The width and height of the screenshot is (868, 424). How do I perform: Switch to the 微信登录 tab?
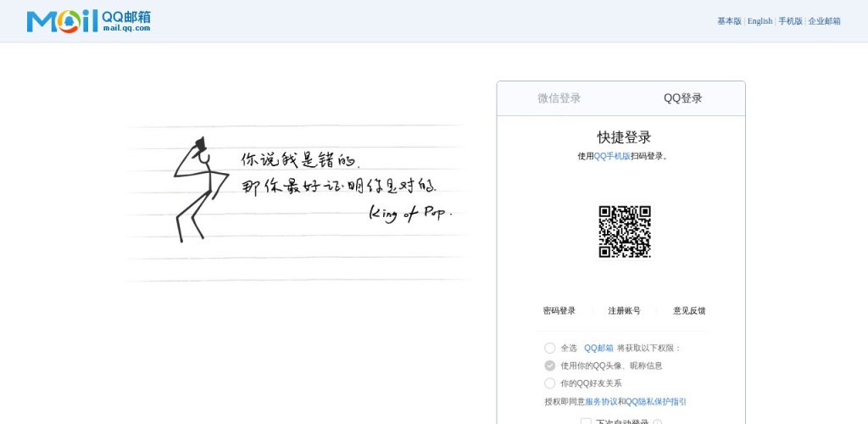tap(559, 98)
